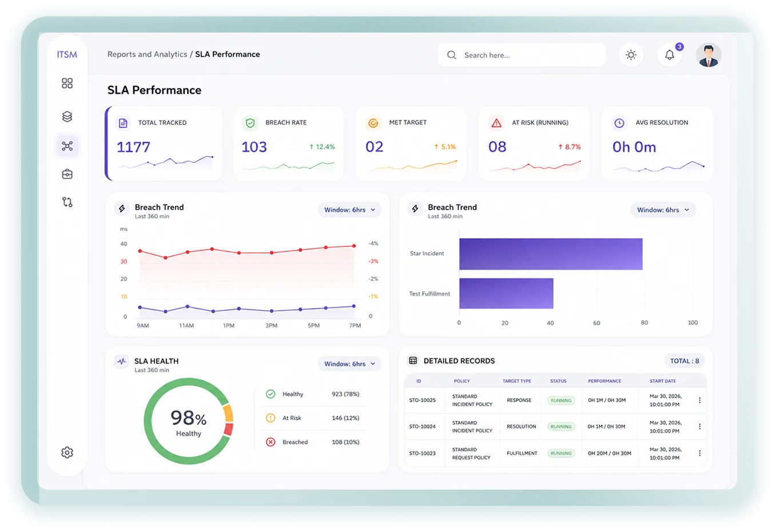775x532 pixels.
Task: Click the Breached 108 (10%) value
Action: click(x=345, y=442)
